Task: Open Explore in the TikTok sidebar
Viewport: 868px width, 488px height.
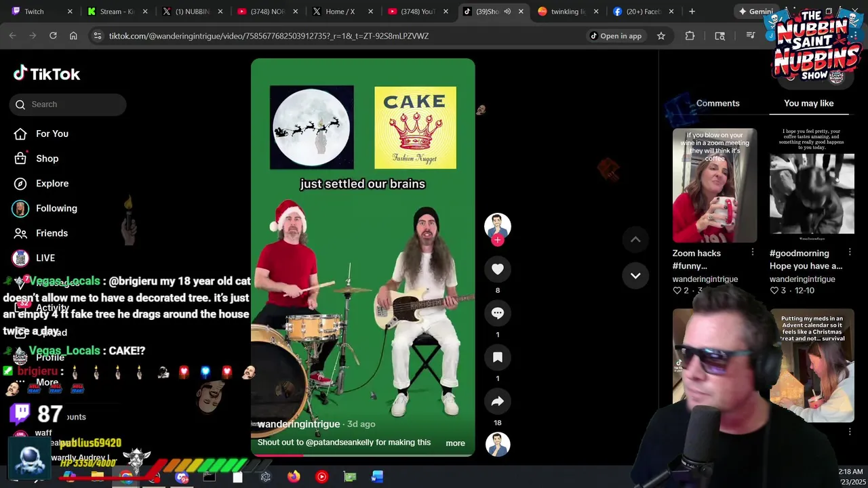Action: pyautogui.click(x=52, y=184)
